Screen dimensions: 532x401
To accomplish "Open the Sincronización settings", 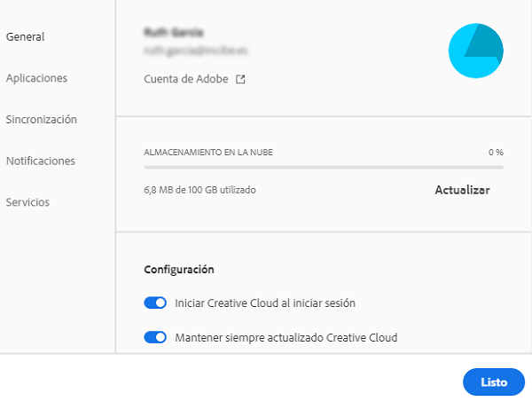I will (41, 119).
